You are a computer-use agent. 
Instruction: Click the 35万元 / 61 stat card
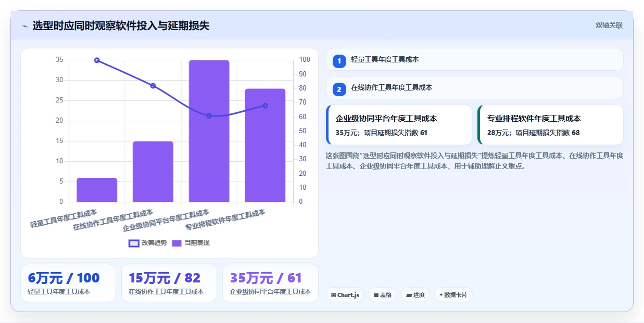pos(270,283)
